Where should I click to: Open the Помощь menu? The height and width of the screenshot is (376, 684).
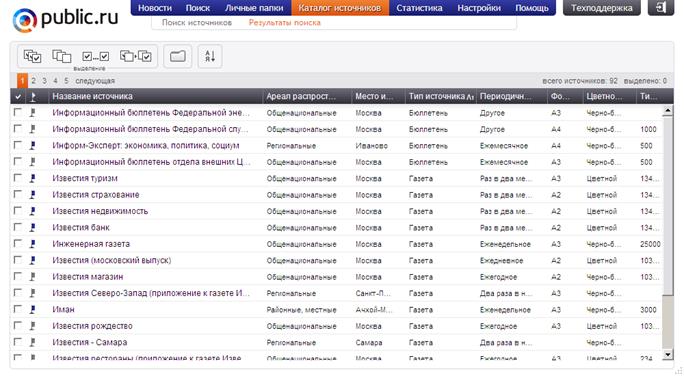pos(532,8)
